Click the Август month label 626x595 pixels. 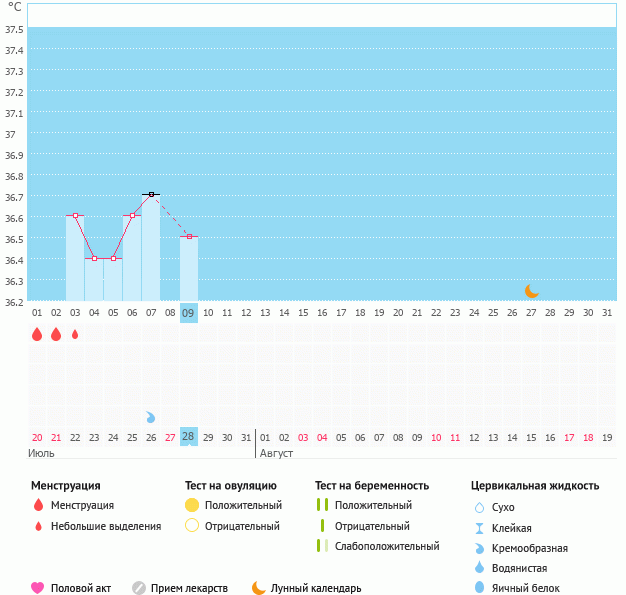276,453
